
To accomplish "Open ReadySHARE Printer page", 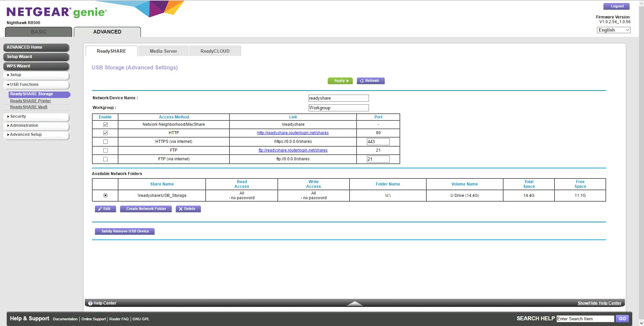I will pos(31,101).
